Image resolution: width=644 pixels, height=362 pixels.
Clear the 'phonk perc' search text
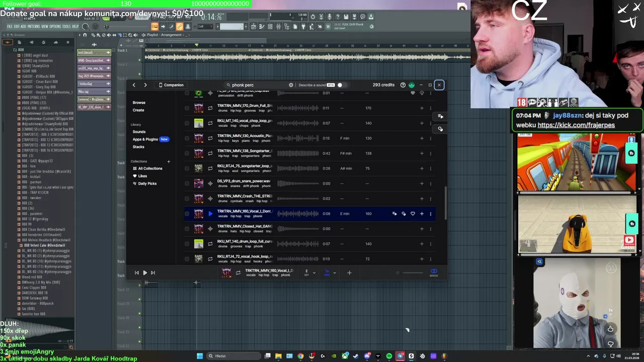291,85
